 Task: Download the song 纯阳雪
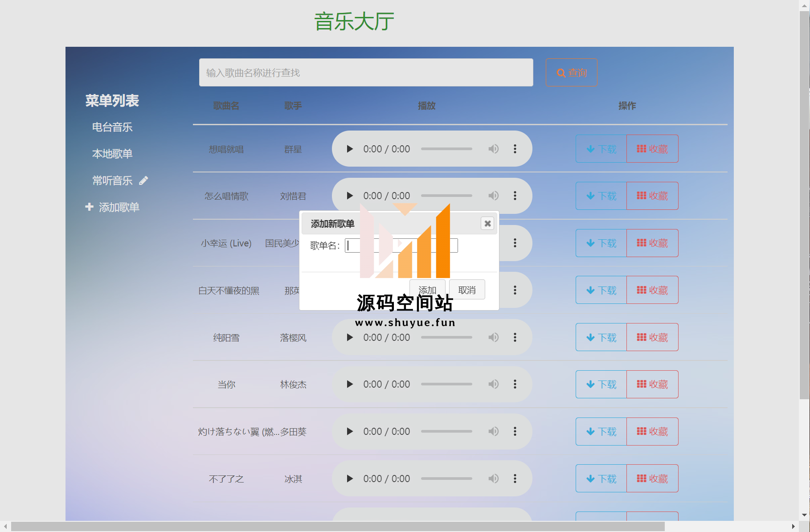point(601,337)
